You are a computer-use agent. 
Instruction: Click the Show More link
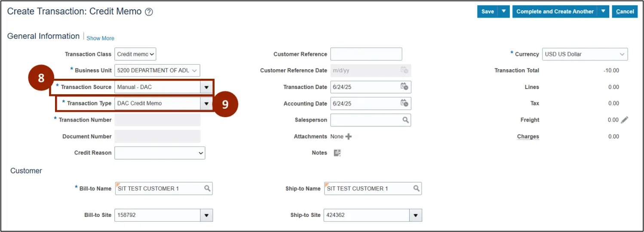pyautogui.click(x=100, y=38)
